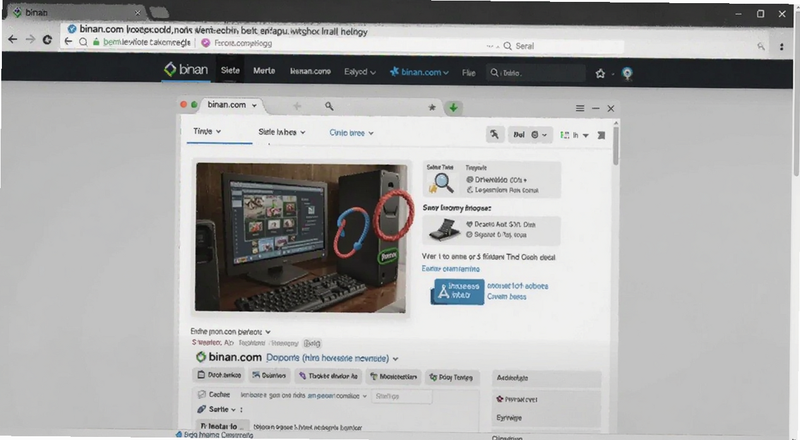The width and height of the screenshot is (800, 440).
Task: Click the magnifying glass image in the top info card
Action: click(x=442, y=183)
